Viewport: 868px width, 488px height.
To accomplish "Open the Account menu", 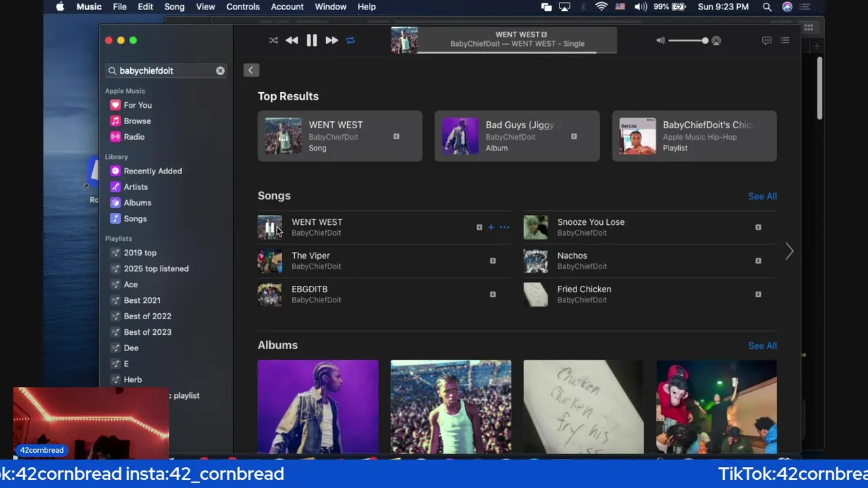I will tap(287, 7).
